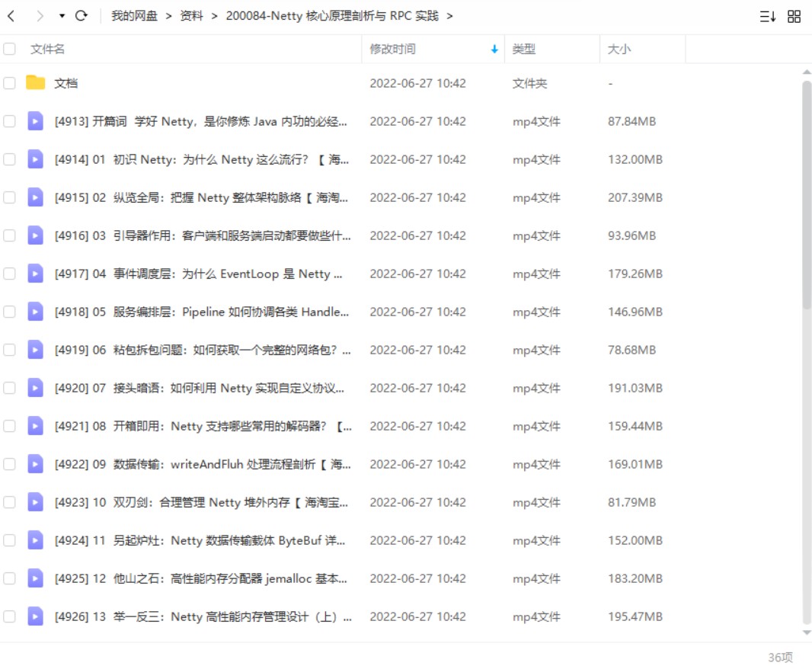Sort by 文件名 column header

click(47, 50)
